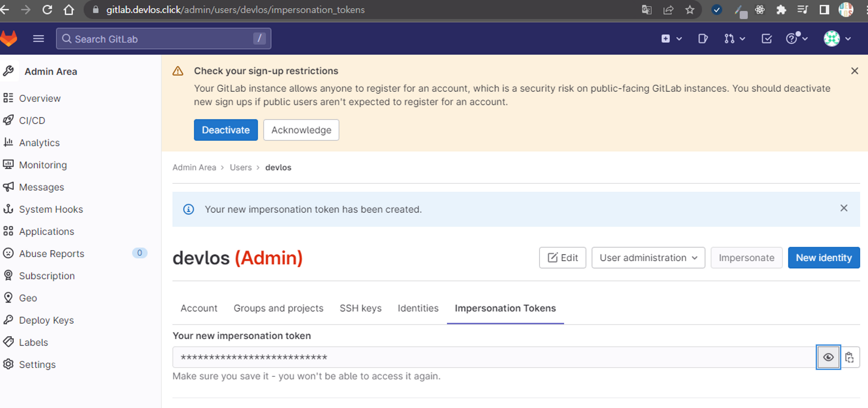Copy the impersonation token to clipboard
The height and width of the screenshot is (408, 868).
point(850,357)
